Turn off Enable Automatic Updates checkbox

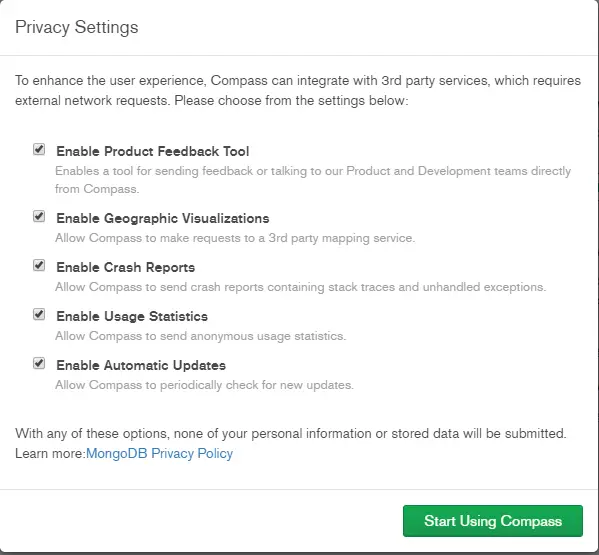click(x=39, y=363)
